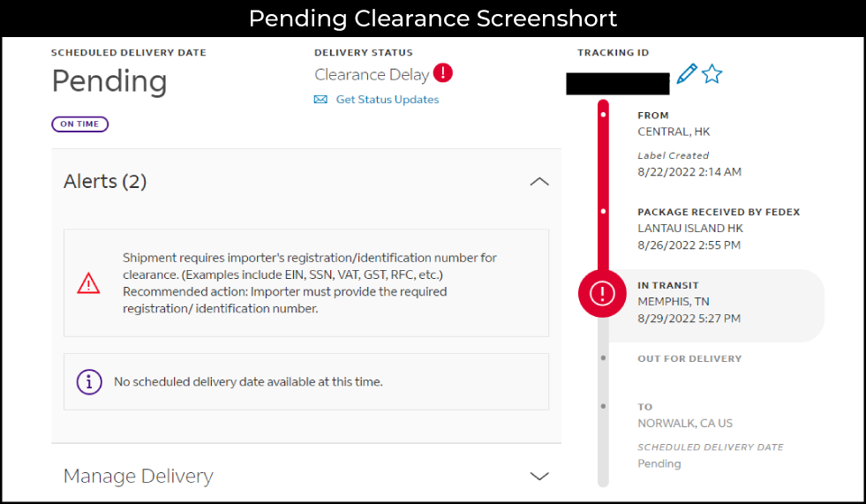The height and width of the screenshot is (504, 866).
Task: Click the envelope icon for status updates
Action: [x=320, y=100]
